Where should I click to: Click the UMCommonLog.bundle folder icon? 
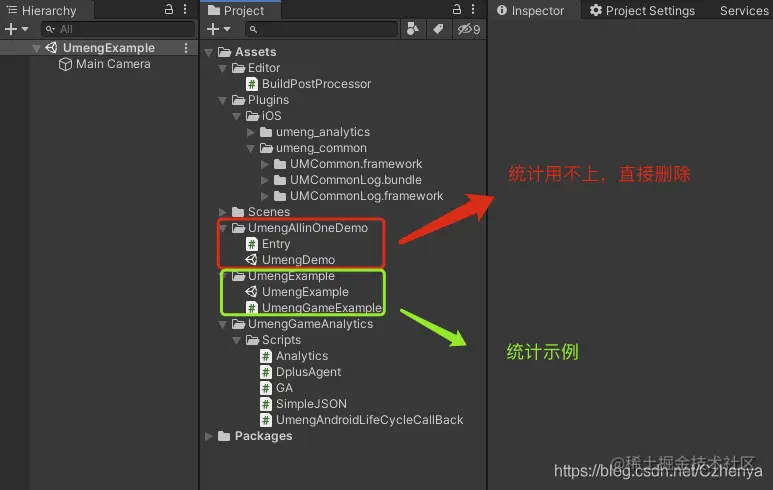(280, 180)
